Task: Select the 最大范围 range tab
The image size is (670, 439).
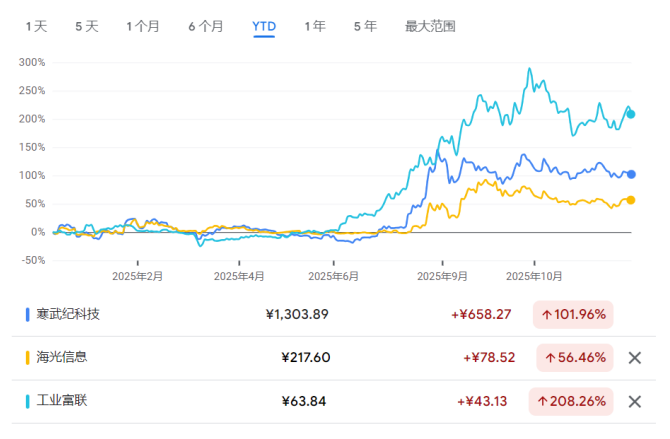Action: coord(430,27)
